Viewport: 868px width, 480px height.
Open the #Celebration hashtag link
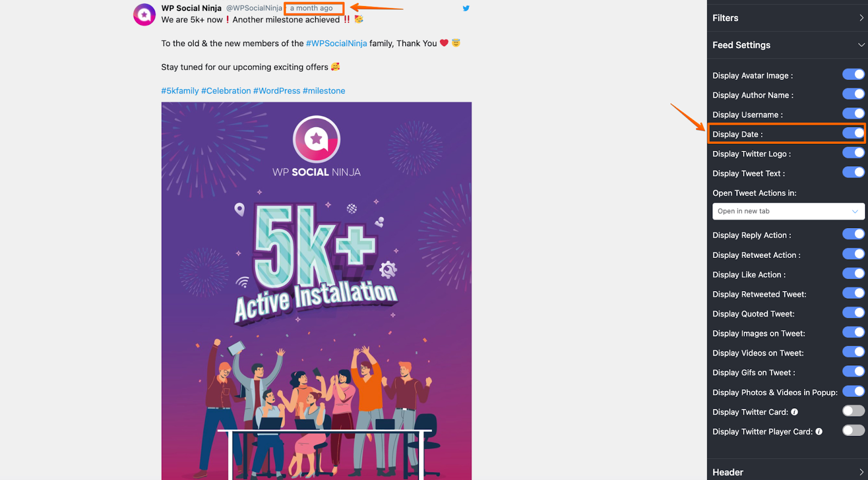click(x=226, y=91)
